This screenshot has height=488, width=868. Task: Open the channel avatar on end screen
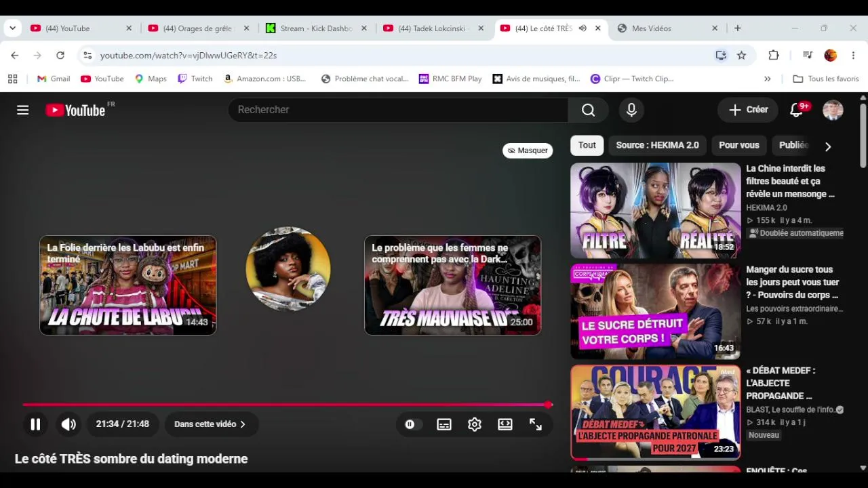[288, 269]
